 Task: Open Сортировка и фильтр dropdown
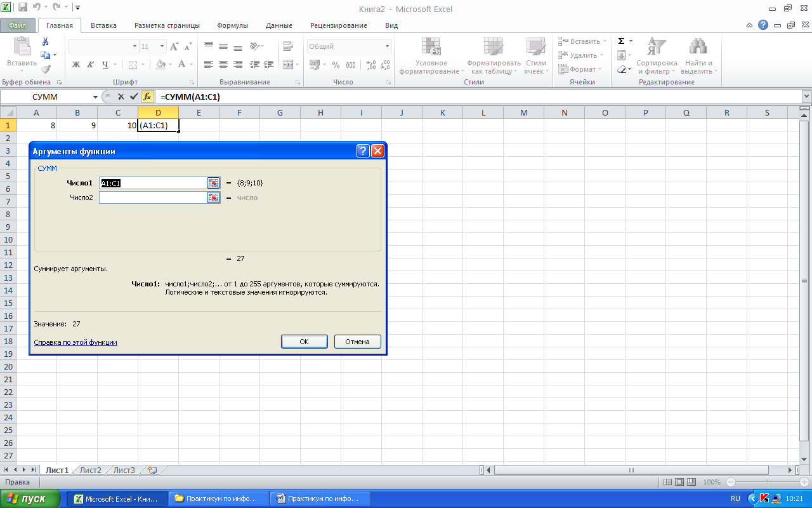[657, 56]
